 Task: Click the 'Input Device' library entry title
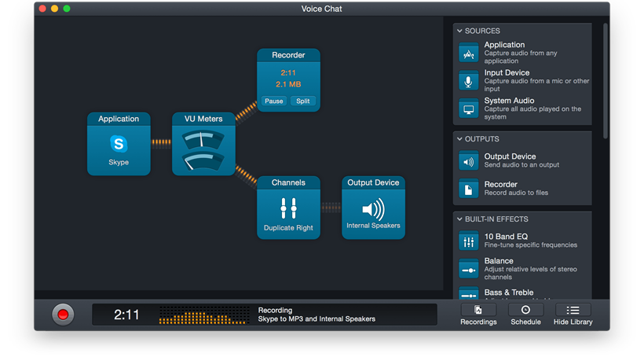pyautogui.click(x=507, y=73)
